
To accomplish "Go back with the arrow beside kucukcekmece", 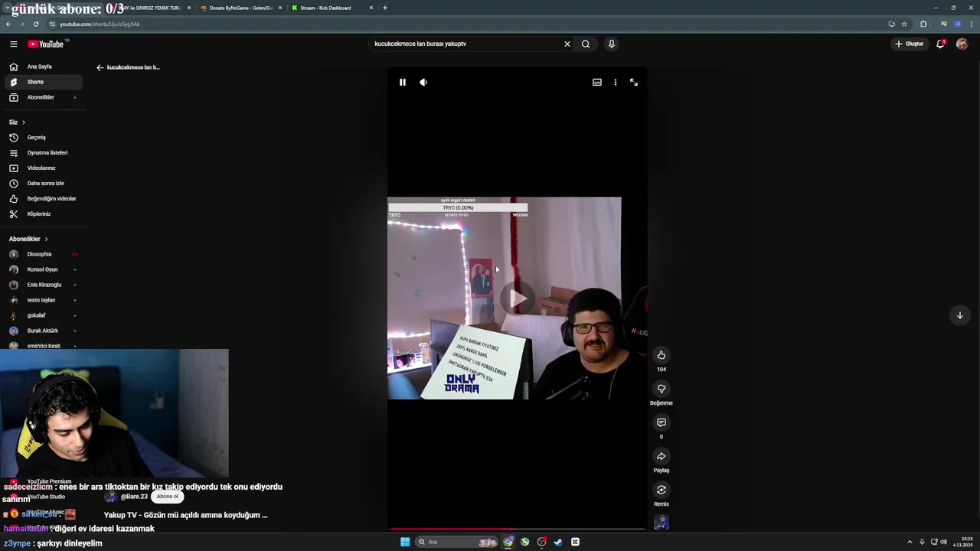I will (x=100, y=67).
